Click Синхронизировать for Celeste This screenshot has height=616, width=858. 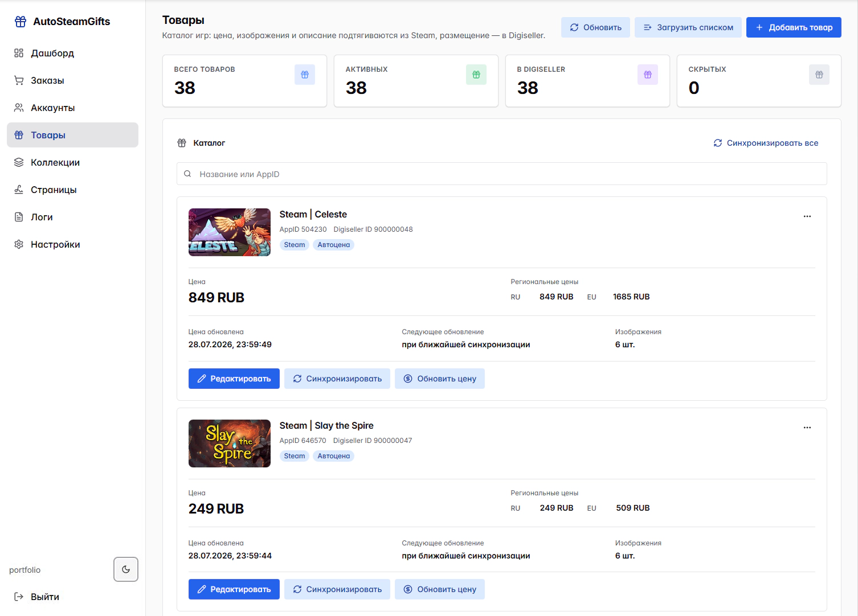337,379
